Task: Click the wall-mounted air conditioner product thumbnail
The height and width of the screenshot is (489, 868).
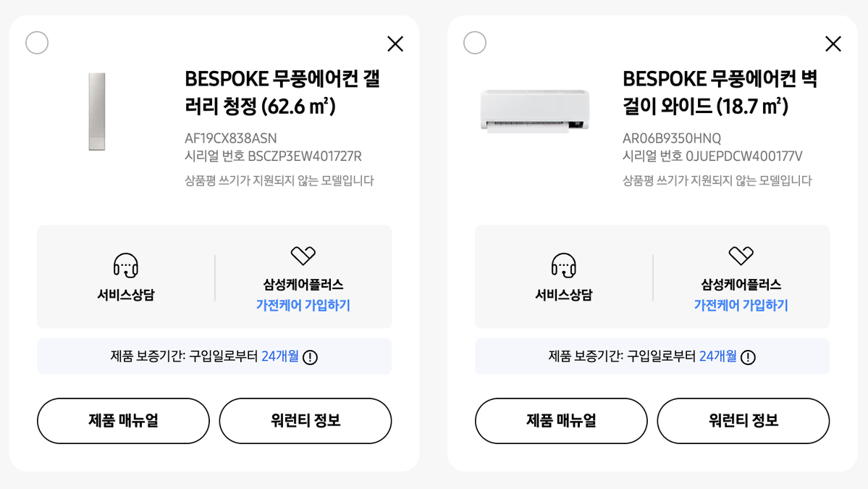Action: click(535, 112)
